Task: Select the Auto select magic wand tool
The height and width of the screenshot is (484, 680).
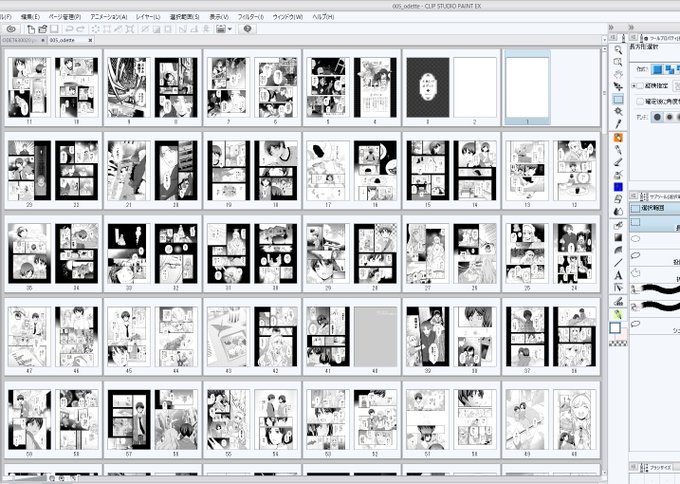Action: click(618, 111)
